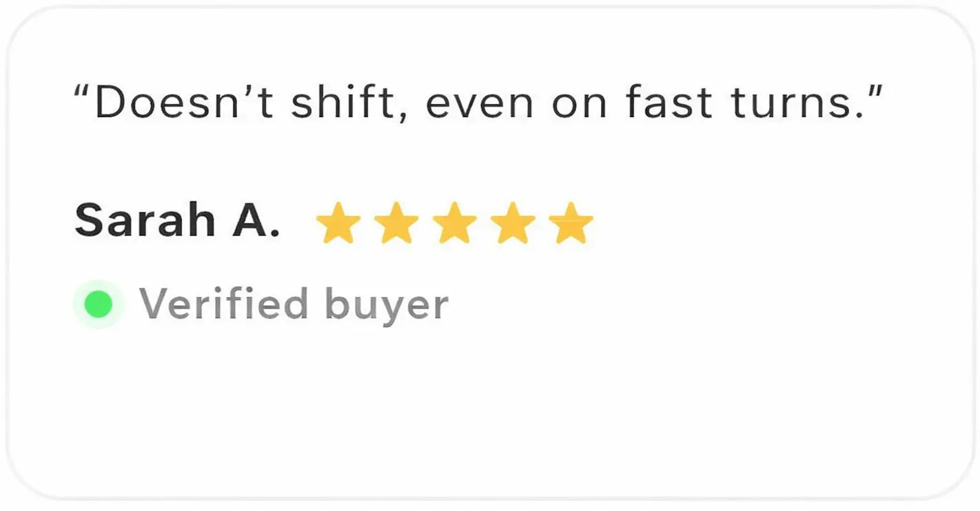Click the word "fast" in the review
Image resolution: width=980 pixels, height=511 pixels.
668,104
